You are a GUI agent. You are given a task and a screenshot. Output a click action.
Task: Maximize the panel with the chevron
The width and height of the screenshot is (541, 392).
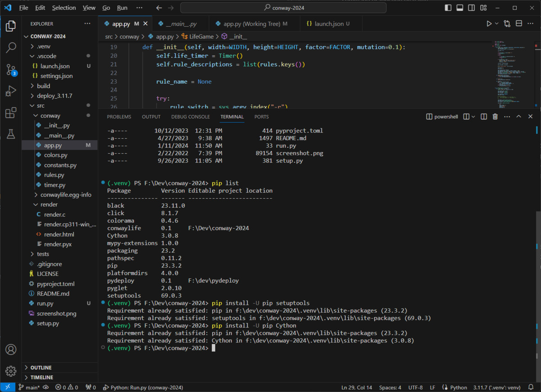click(x=518, y=116)
